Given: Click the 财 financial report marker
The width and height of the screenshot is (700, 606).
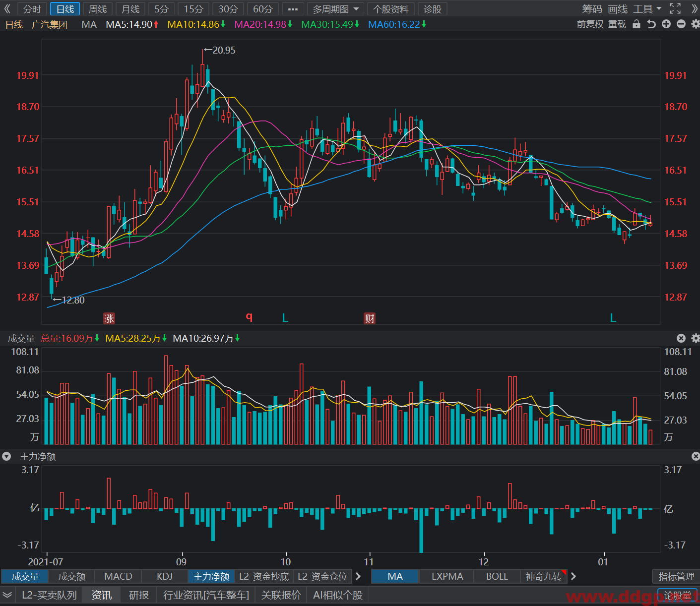Looking at the screenshot, I should coord(370,318).
